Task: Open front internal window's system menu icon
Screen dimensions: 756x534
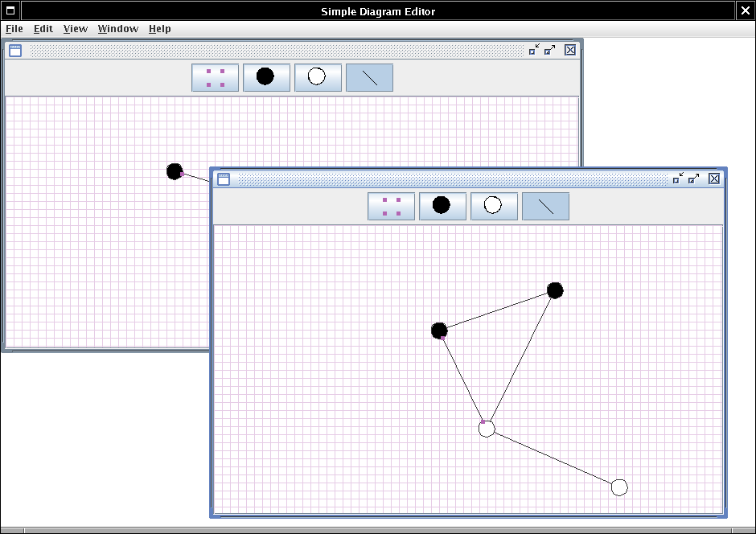Action: point(224,179)
